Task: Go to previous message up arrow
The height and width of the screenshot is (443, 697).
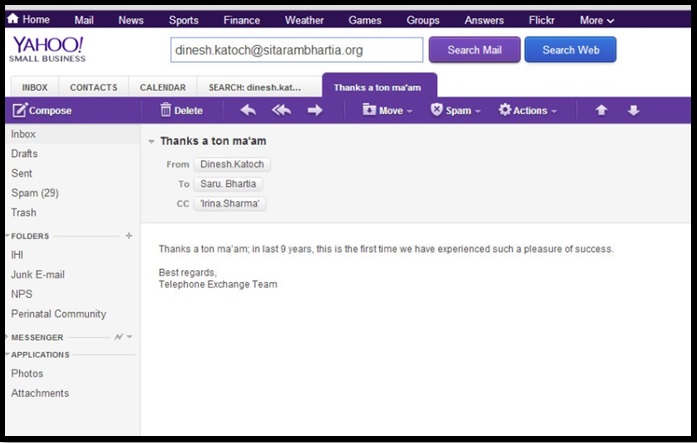Action: 601,110
